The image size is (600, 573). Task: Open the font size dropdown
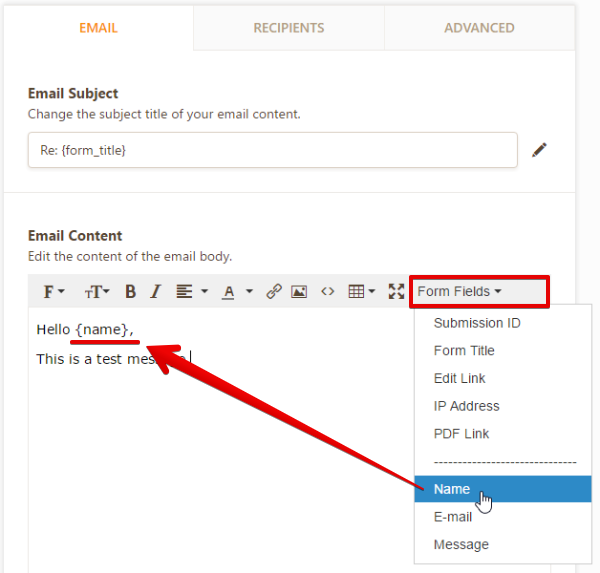point(96,292)
